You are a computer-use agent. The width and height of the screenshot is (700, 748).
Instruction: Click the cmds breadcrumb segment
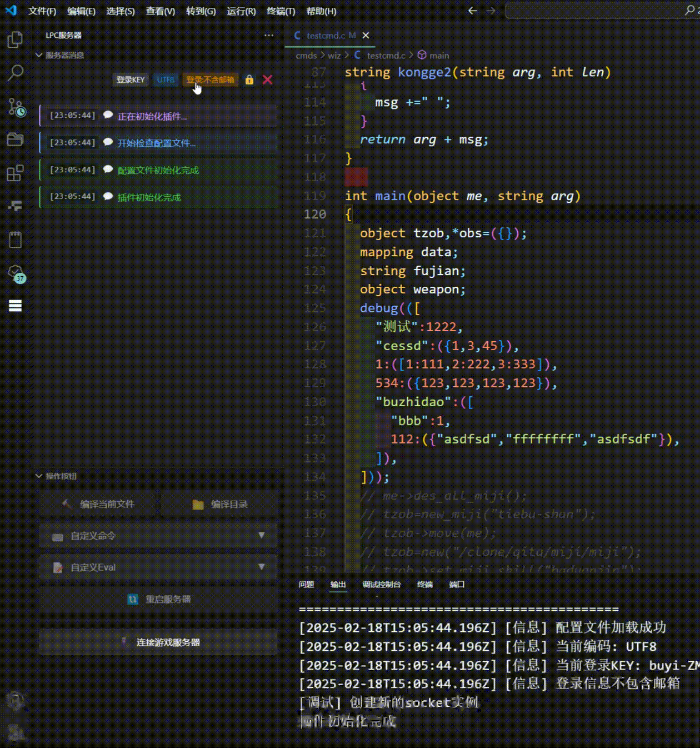coord(306,55)
